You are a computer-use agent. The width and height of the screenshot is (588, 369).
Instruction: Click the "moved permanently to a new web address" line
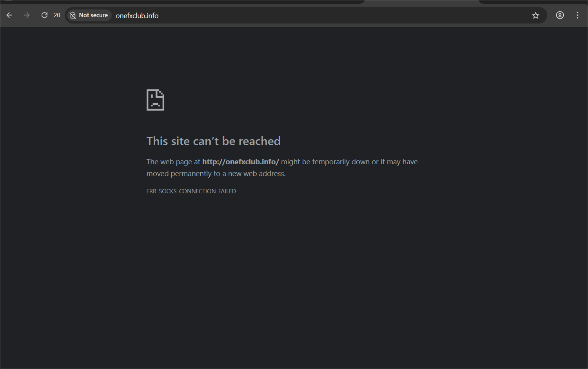[x=216, y=174]
